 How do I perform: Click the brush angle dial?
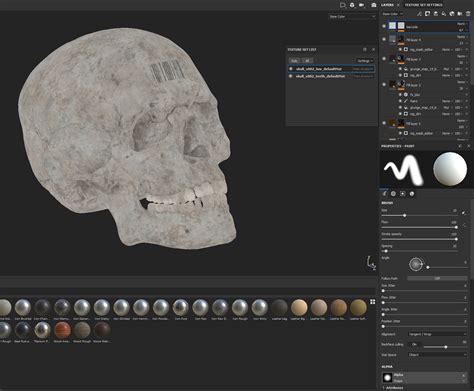[416, 264]
